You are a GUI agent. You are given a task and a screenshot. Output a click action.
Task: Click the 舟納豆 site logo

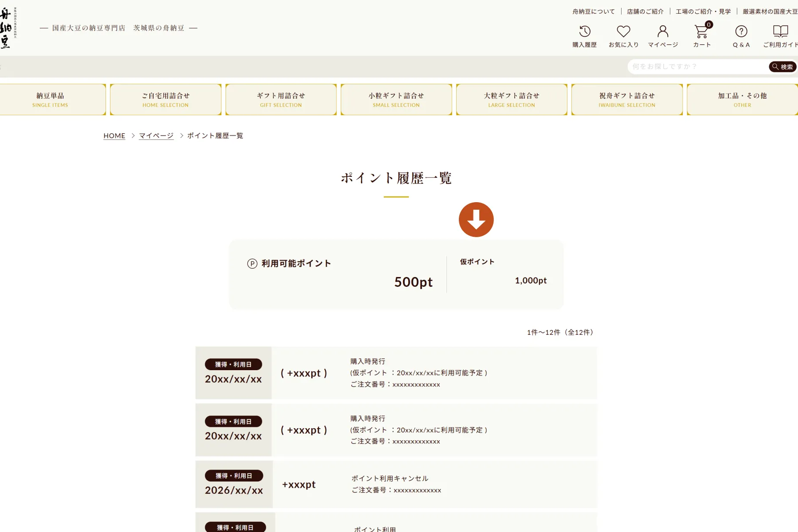coord(8,27)
